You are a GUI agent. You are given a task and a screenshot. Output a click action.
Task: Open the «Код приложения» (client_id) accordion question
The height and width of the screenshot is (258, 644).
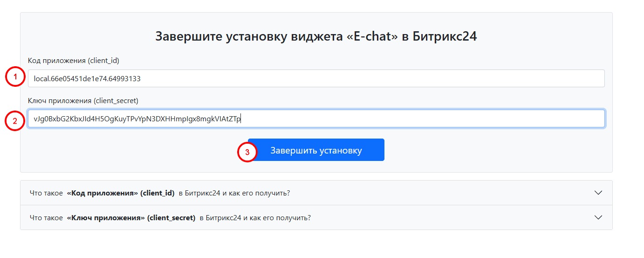click(316, 193)
